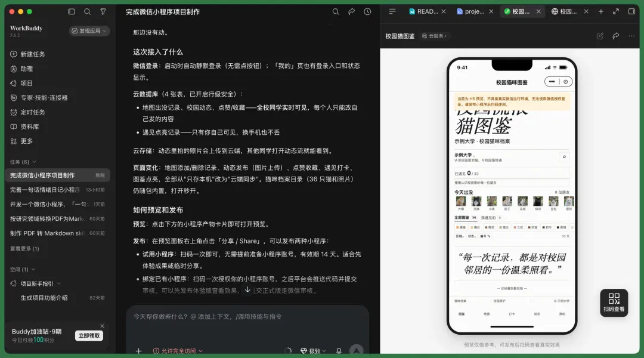Share the conversation via arrow icon
This screenshot has height=358, width=644.
click(x=352, y=11)
